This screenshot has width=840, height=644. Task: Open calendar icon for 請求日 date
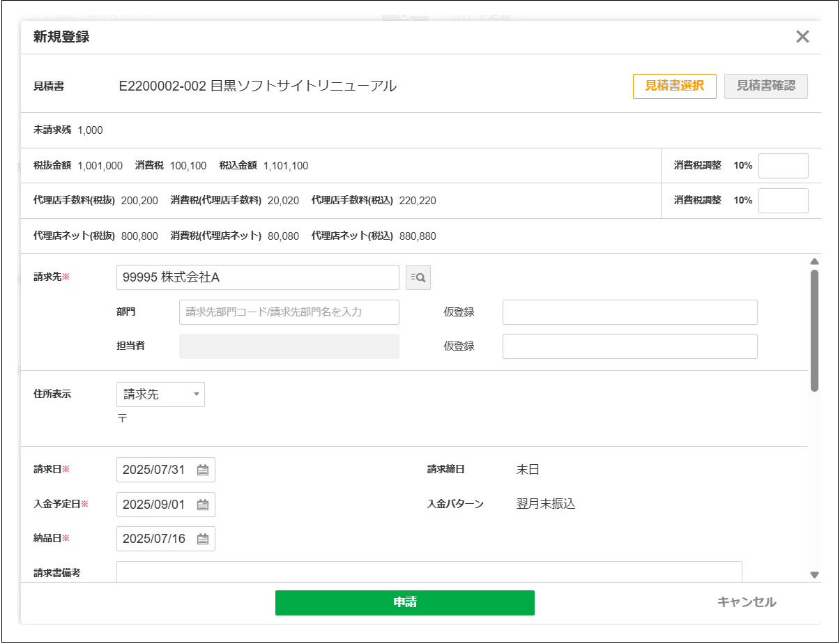click(203, 470)
